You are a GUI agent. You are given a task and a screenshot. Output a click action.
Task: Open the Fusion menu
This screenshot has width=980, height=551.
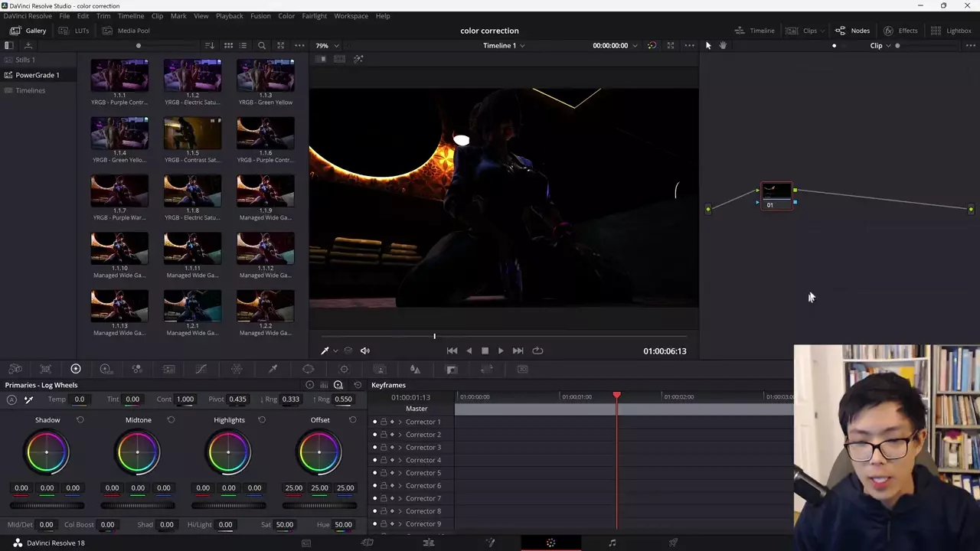click(260, 15)
